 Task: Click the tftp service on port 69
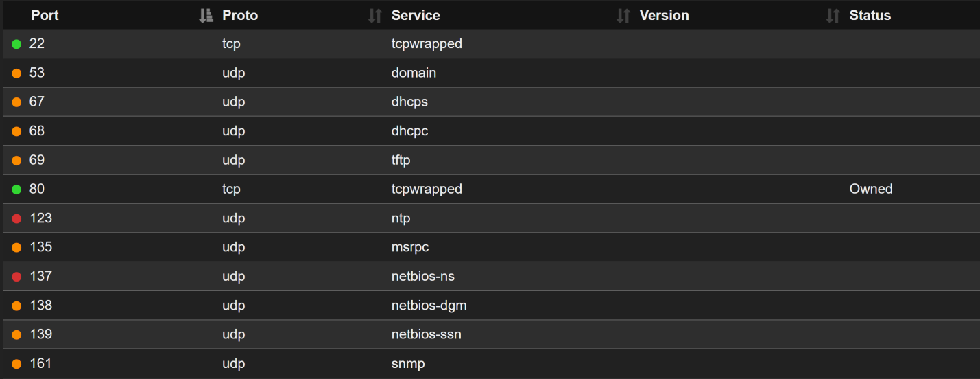click(401, 160)
